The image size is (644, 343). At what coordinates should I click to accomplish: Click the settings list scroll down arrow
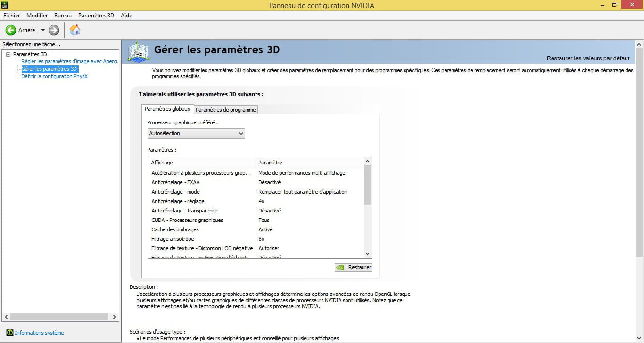point(368,254)
